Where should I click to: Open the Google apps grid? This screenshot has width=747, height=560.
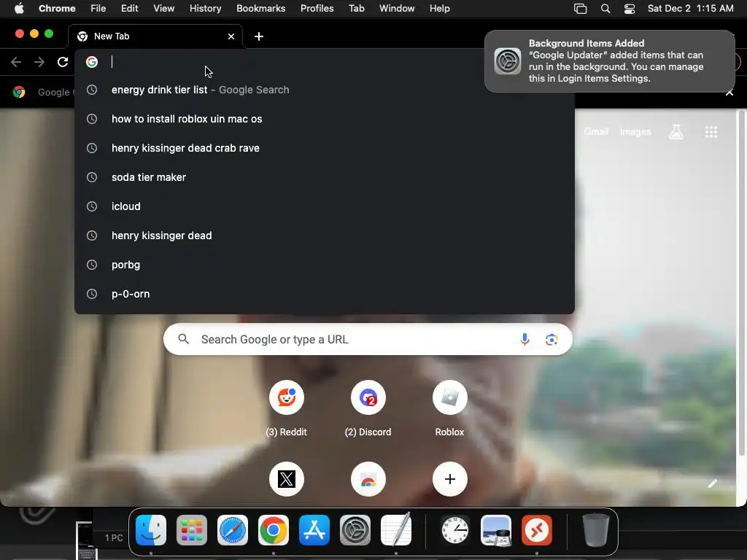pos(711,132)
